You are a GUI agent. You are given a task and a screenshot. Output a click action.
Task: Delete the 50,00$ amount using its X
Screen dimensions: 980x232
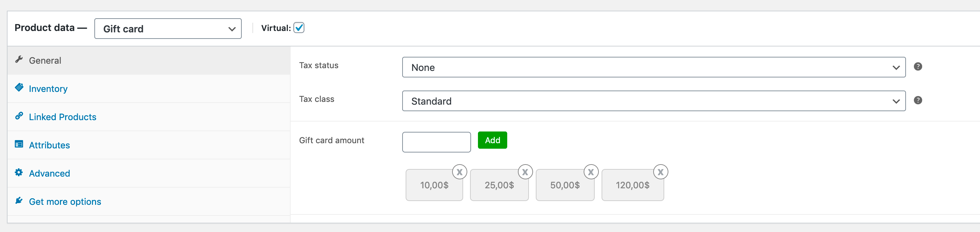[591, 172]
